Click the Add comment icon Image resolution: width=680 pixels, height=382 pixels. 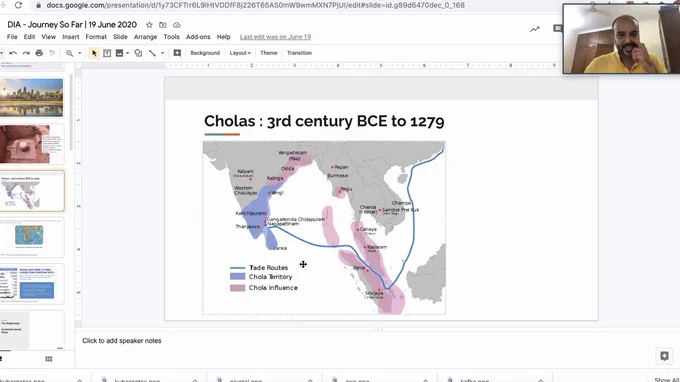point(177,53)
